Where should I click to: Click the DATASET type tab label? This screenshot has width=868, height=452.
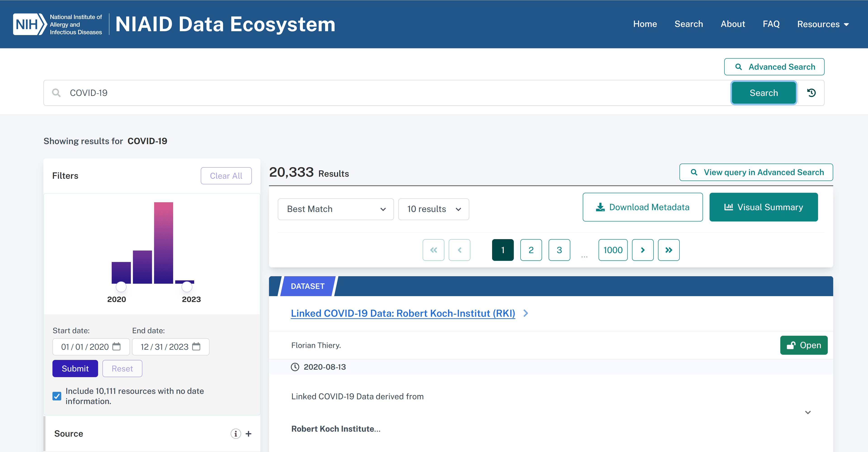(308, 286)
